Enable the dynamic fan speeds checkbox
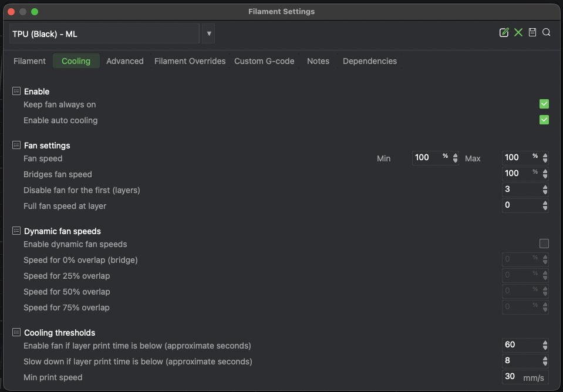The image size is (563, 392). [x=544, y=244]
